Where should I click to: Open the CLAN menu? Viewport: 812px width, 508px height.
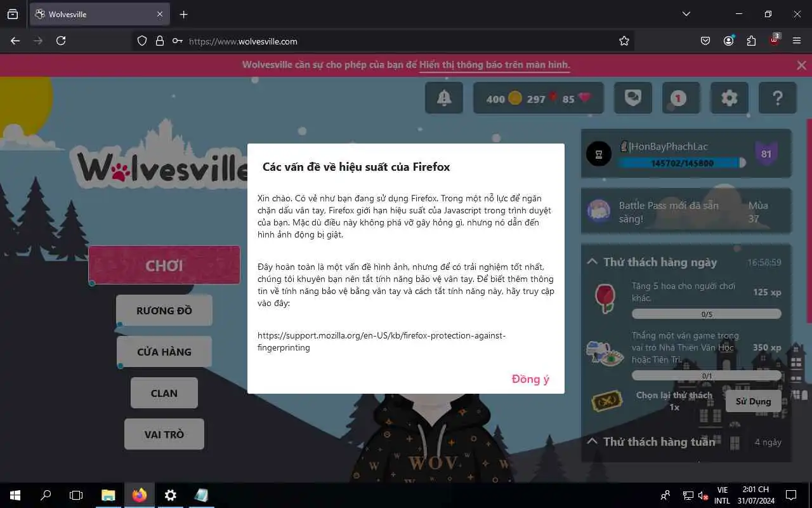(164, 393)
